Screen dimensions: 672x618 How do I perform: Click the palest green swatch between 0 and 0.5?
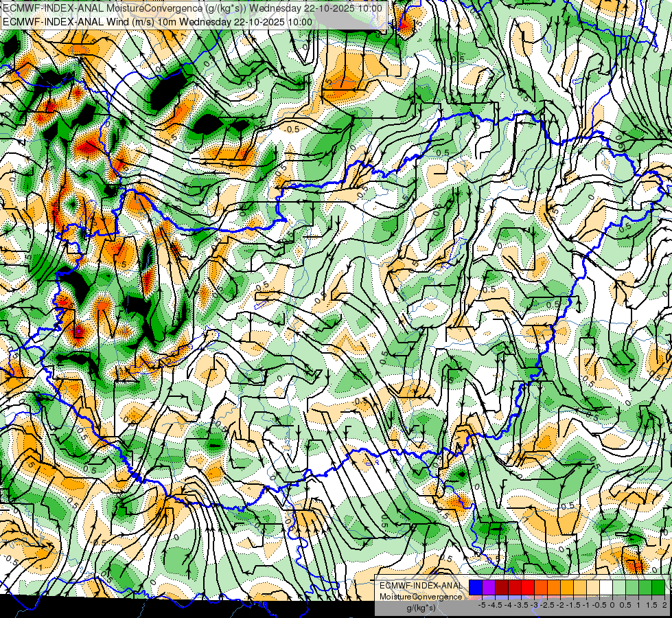point(619,588)
